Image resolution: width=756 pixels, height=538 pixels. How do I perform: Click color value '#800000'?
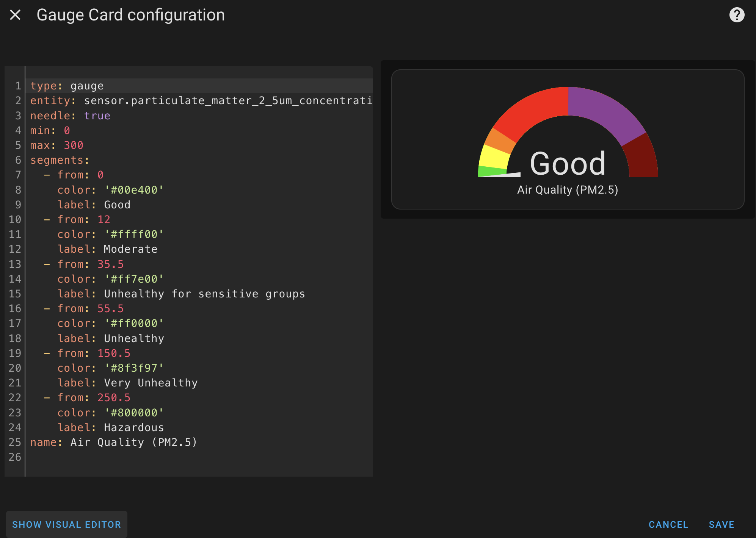[134, 413]
